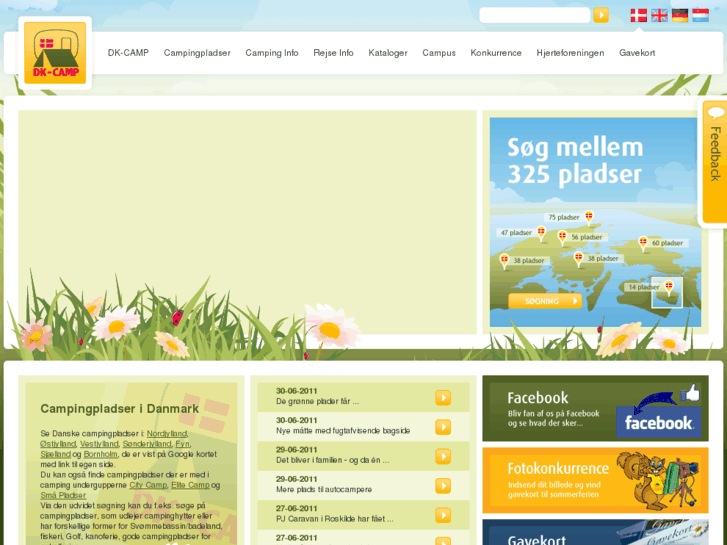Open the Hjerteforeningen menu item
The height and width of the screenshot is (545, 727).
(x=570, y=53)
